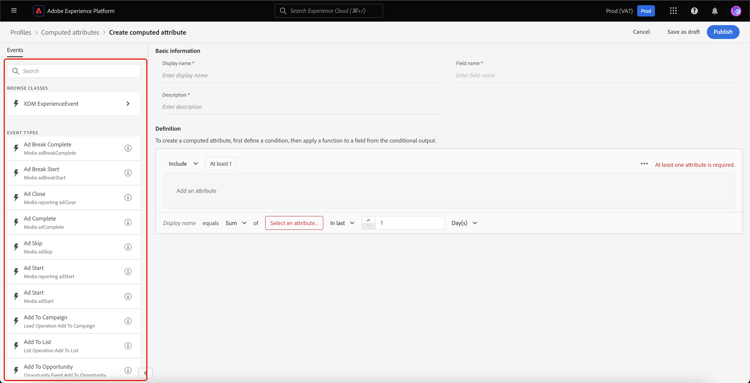
Task: Click the Prod (VA7) sandbox label
Action: click(619, 11)
